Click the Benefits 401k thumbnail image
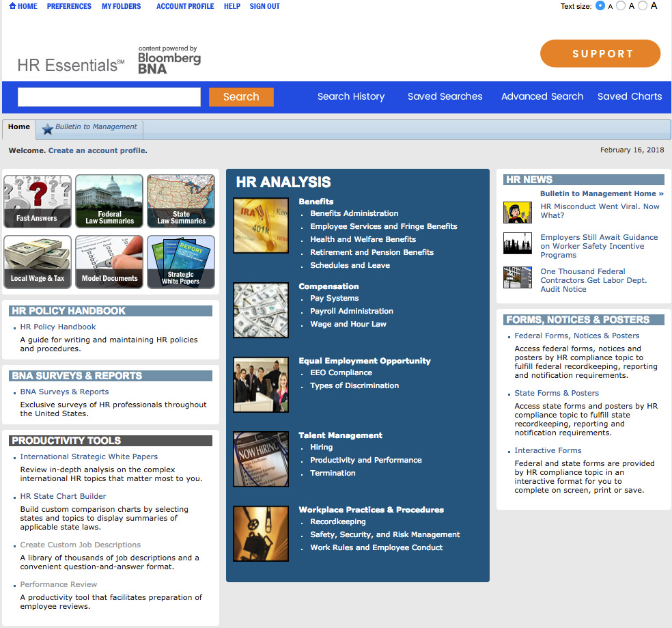This screenshot has height=628, width=672. pyautogui.click(x=261, y=226)
